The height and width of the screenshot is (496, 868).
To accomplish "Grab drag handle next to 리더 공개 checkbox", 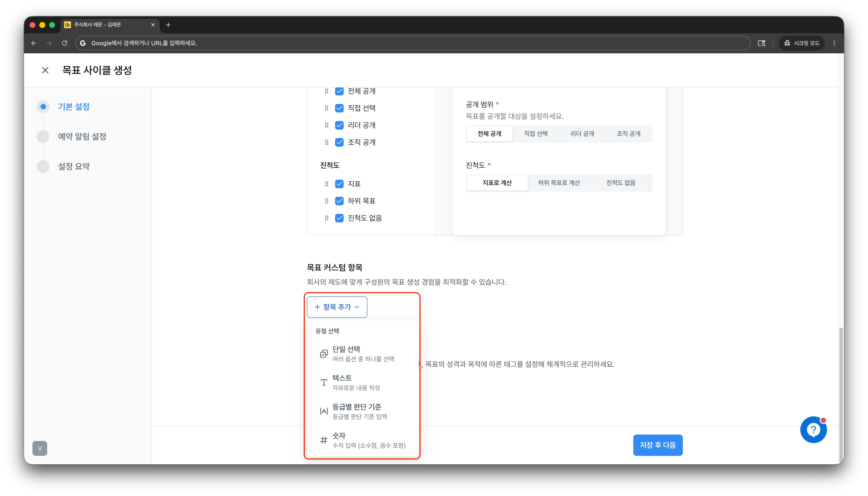I will (x=326, y=125).
